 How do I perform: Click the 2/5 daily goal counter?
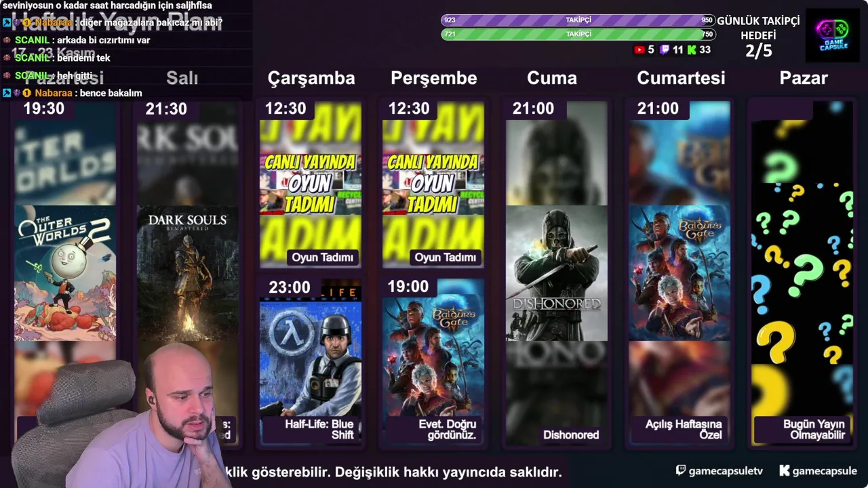[758, 51]
